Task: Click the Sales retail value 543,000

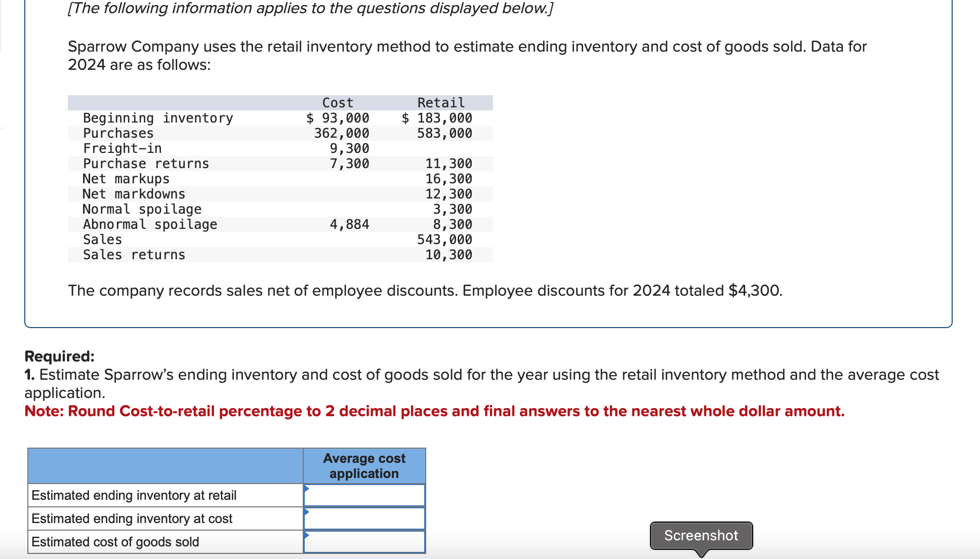Action: tap(444, 239)
